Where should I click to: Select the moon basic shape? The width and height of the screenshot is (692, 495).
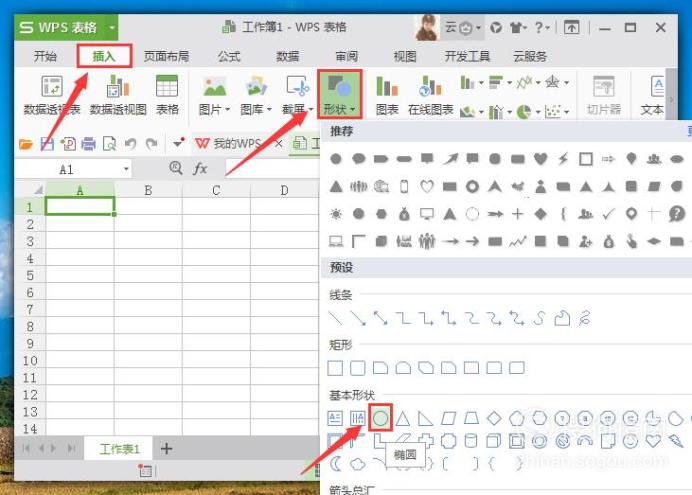click(336, 464)
